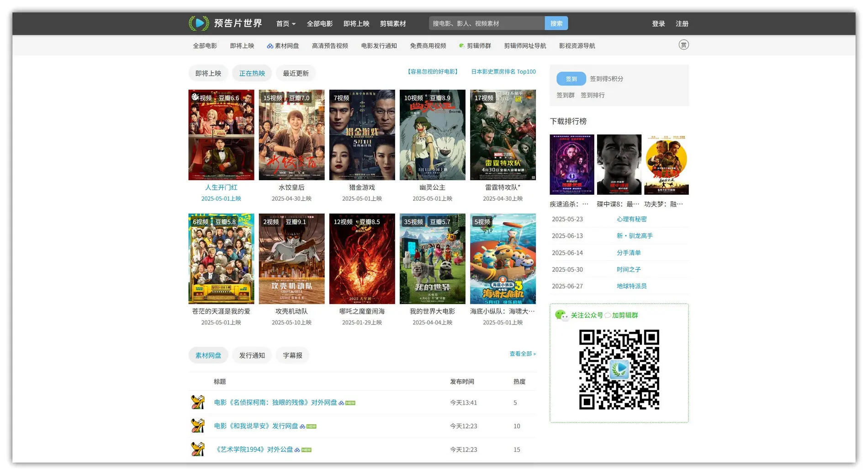This screenshot has width=868, height=475.
Task: Open 电影发行通知 nav item
Action: (x=379, y=46)
